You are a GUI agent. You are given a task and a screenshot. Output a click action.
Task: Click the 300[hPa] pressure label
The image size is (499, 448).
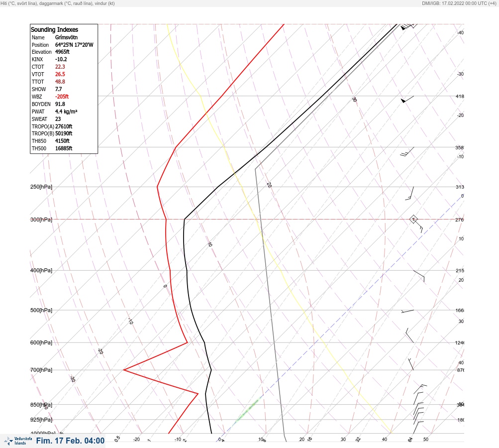pyautogui.click(x=41, y=220)
